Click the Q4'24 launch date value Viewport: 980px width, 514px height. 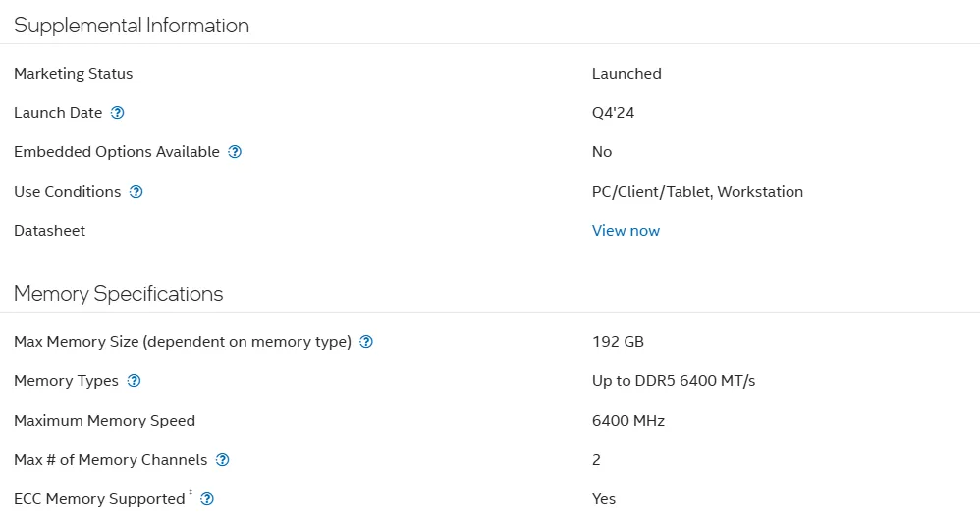click(x=613, y=113)
